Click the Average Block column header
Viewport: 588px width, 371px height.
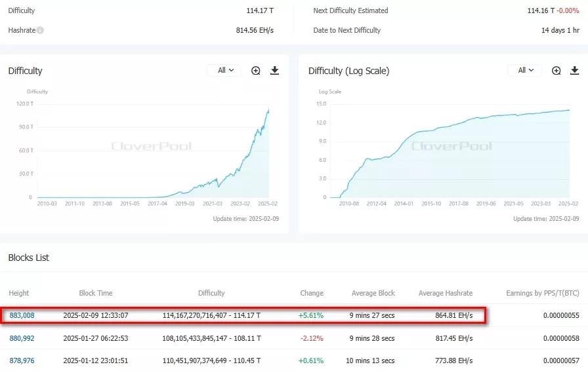tap(373, 293)
